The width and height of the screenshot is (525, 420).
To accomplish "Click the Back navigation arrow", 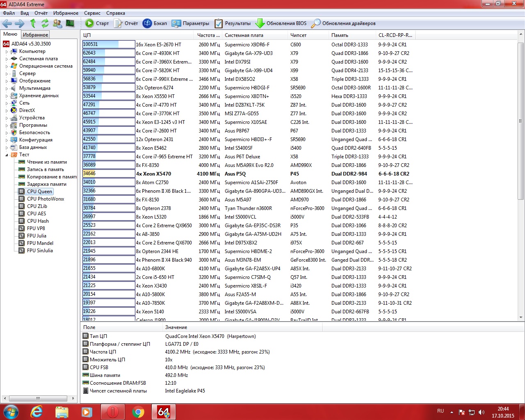I will click(x=7, y=23).
